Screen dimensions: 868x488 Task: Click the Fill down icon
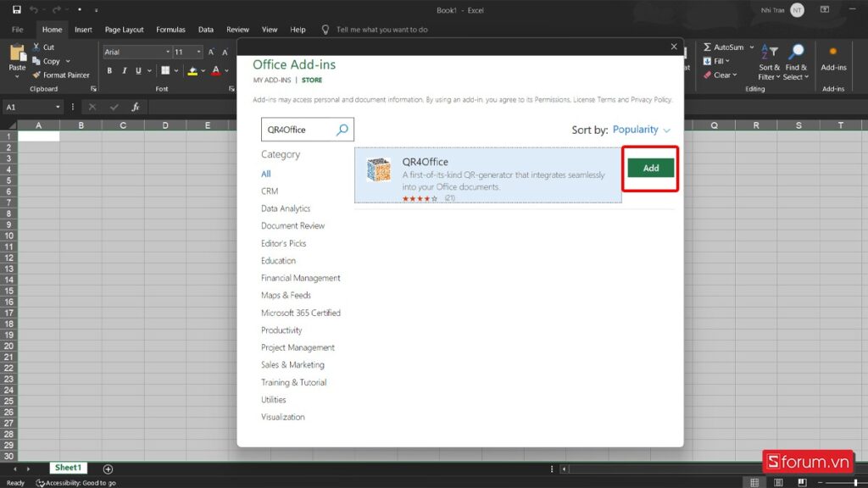tap(708, 61)
